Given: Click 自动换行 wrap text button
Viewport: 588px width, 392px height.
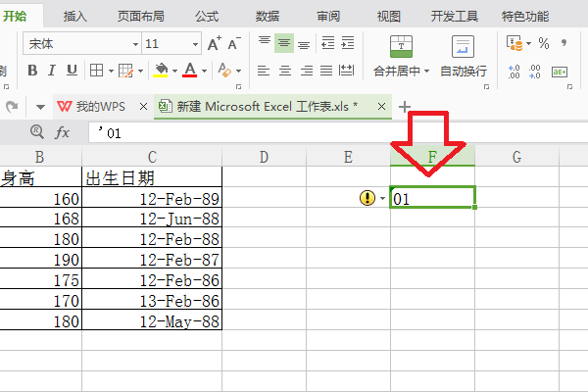Looking at the screenshot, I should tap(464, 56).
